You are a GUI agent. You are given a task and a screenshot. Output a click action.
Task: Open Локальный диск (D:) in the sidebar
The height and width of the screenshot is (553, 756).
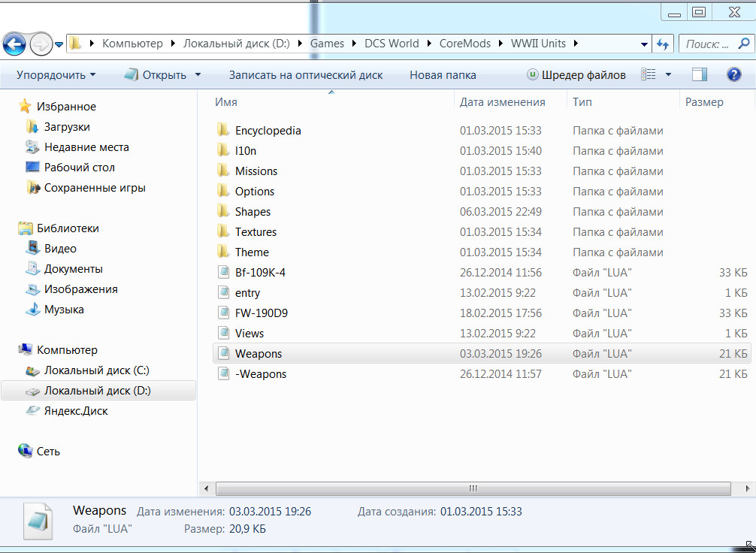[x=98, y=391]
